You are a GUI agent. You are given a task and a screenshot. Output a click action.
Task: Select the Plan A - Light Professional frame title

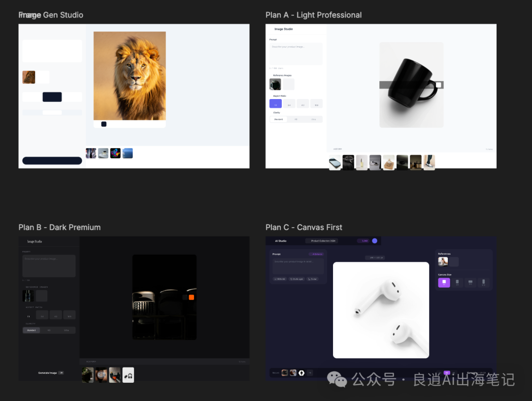313,15
